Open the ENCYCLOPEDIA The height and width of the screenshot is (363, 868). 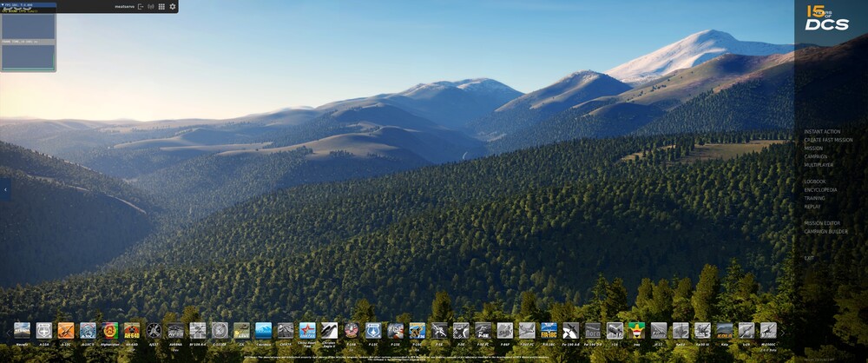pyautogui.click(x=820, y=190)
